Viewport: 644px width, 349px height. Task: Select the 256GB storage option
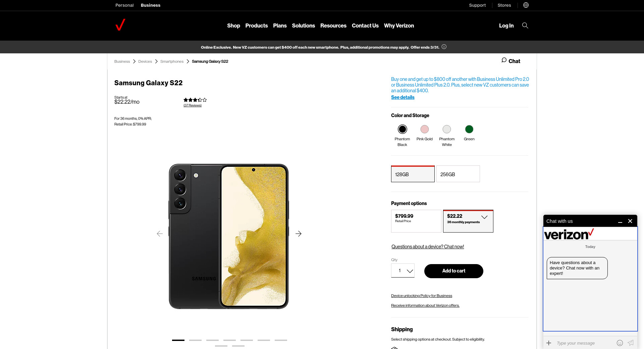458,174
